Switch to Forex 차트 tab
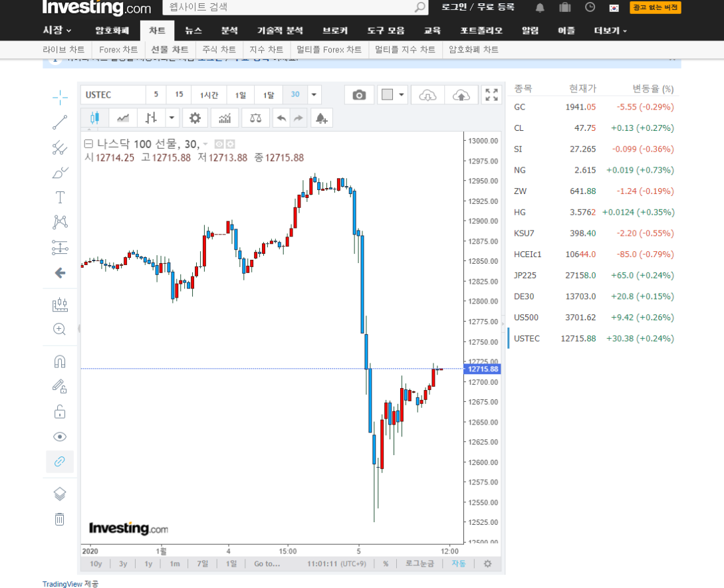 click(118, 49)
